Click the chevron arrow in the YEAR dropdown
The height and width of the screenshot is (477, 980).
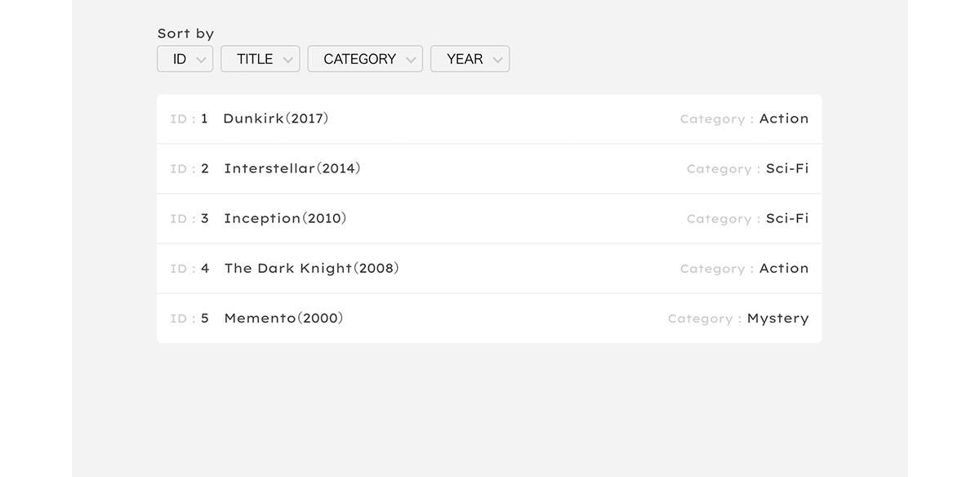(x=497, y=60)
